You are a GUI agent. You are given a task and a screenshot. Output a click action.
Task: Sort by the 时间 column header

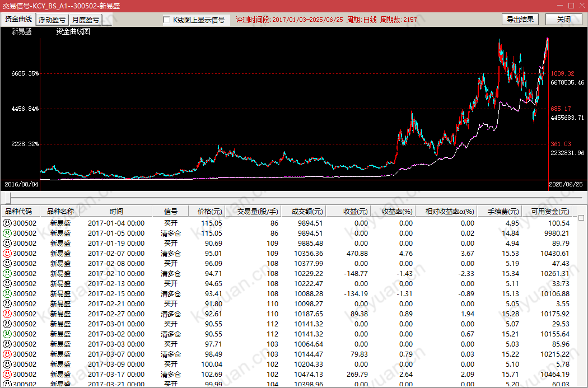[x=116, y=212]
